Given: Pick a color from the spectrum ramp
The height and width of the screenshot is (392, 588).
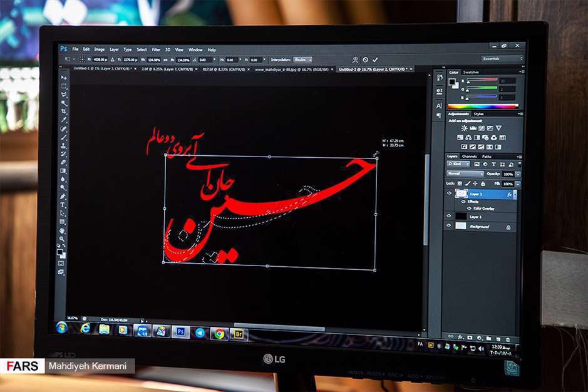Looking at the screenshot, I should (x=482, y=105).
